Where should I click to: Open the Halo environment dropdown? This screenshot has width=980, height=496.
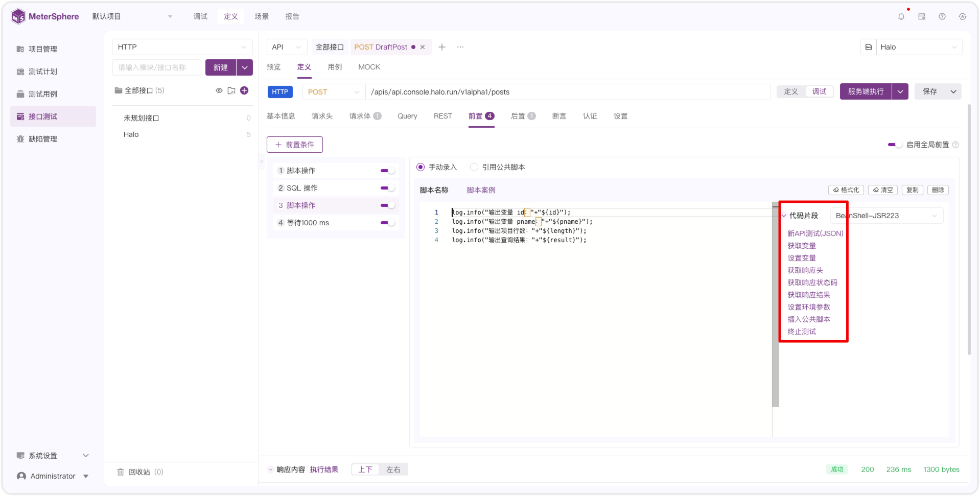tap(919, 47)
